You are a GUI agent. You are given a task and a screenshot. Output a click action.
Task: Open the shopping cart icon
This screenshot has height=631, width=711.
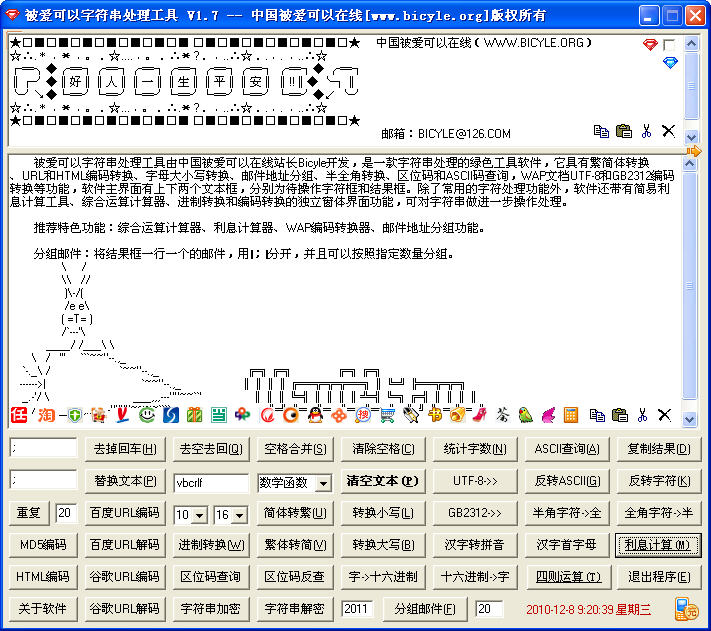(387, 415)
